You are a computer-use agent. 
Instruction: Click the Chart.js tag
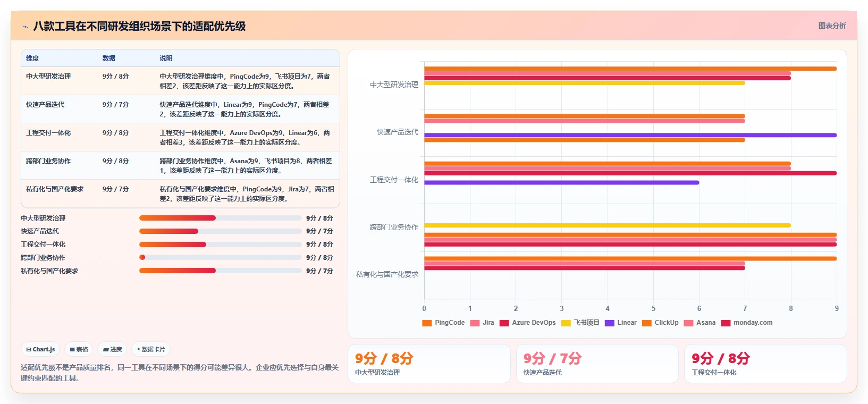click(40, 349)
